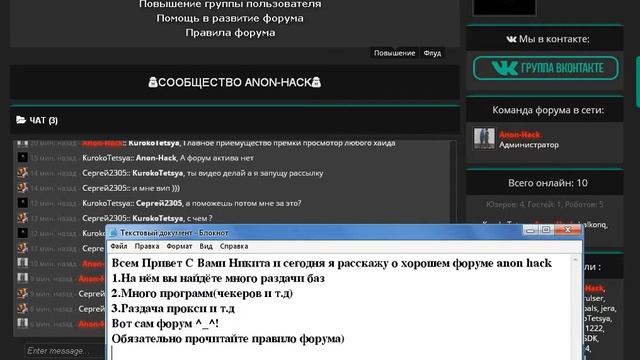Click Notepad line '2.Много программ(чекеров и т.д)'
This screenshot has height=360, width=640.
pyautogui.click(x=202, y=293)
